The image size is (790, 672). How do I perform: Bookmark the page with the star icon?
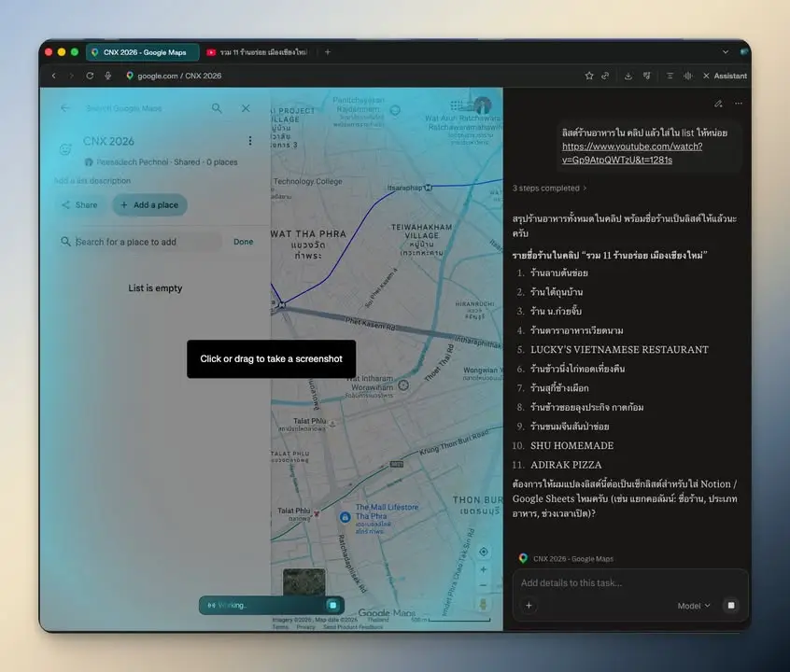pos(589,76)
